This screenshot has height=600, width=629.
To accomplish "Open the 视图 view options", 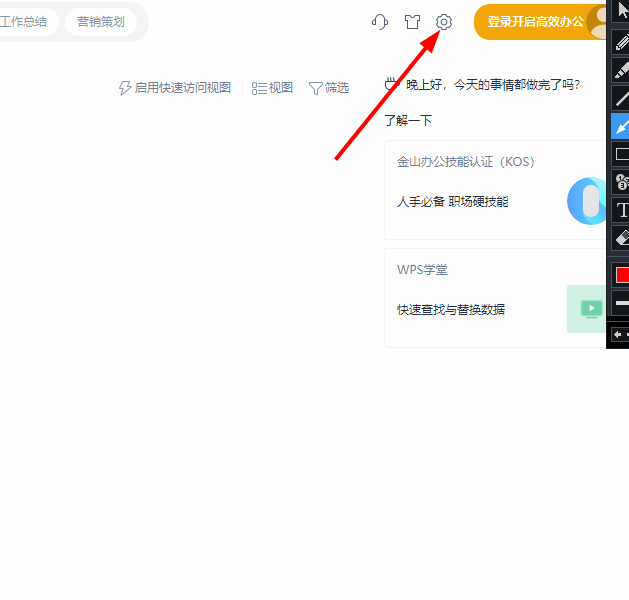I will 272,87.
